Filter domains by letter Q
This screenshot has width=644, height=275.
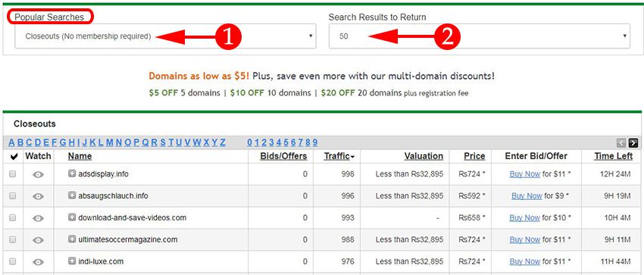[145, 143]
